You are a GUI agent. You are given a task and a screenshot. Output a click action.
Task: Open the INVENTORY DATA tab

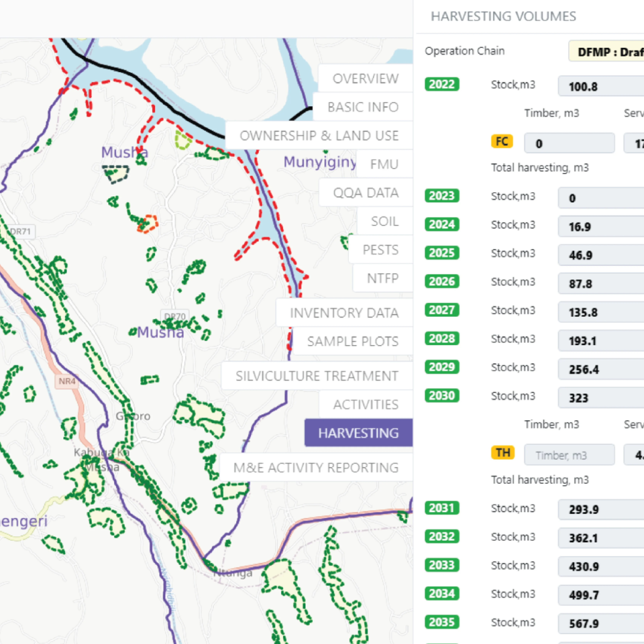pyautogui.click(x=344, y=313)
